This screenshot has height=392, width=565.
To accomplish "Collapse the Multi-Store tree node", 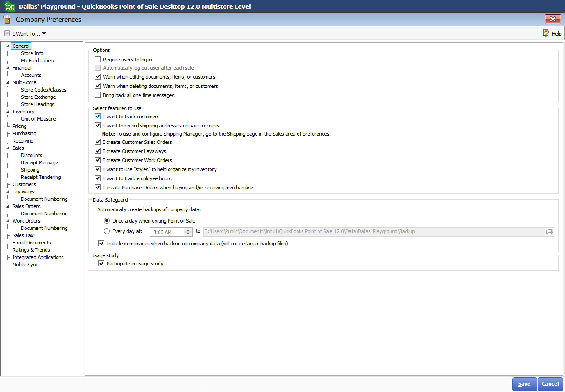I will click(8, 82).
